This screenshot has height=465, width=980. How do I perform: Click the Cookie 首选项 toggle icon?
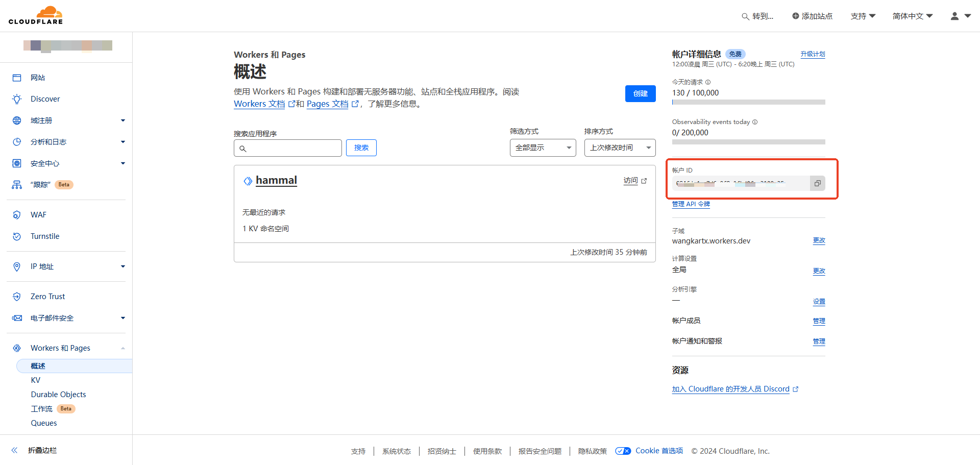pos(623,451)
